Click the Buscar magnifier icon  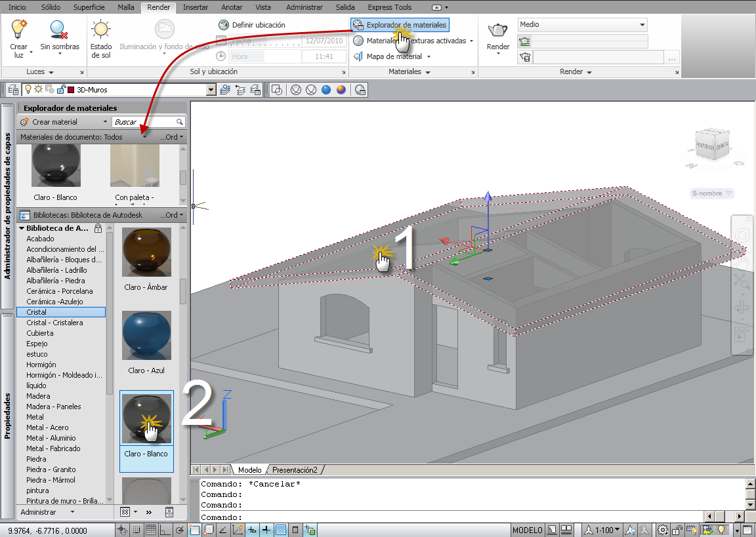(x=179, y=122)
